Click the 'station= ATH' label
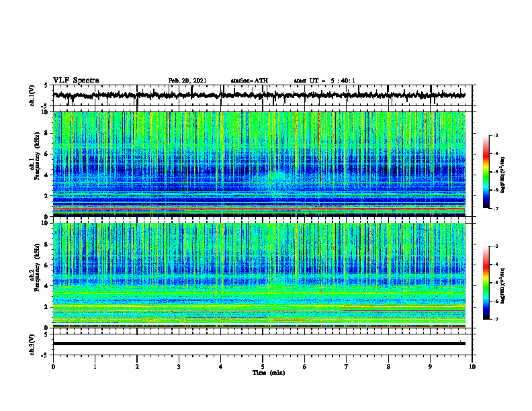 [249, 81]
